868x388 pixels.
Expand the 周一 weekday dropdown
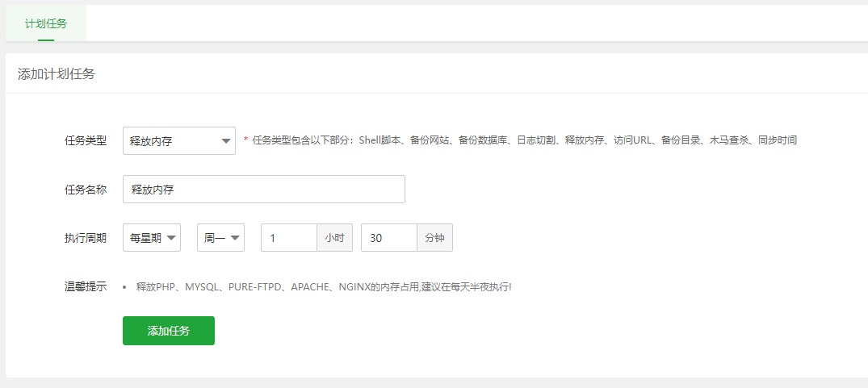click(x=220, y=238)
